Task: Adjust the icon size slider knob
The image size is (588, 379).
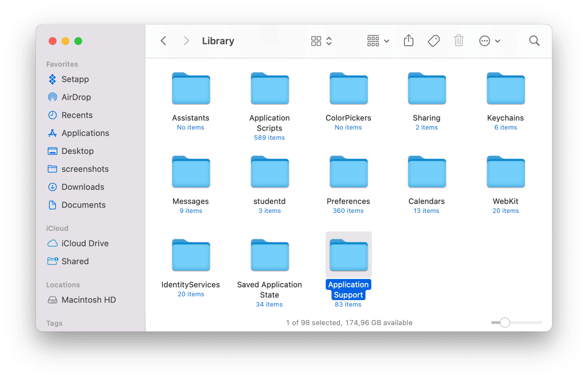Action: click(505, 322)
